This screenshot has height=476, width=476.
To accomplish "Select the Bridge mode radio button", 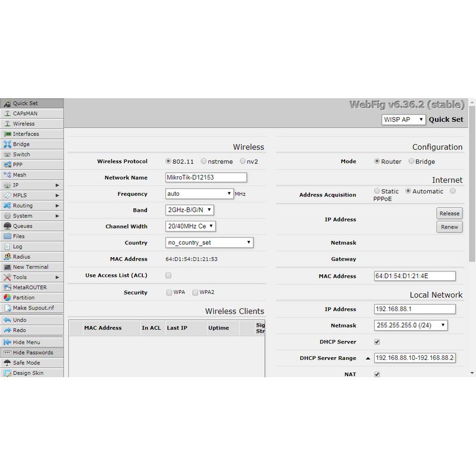I will pyautogui.click(x=411, y=161).
